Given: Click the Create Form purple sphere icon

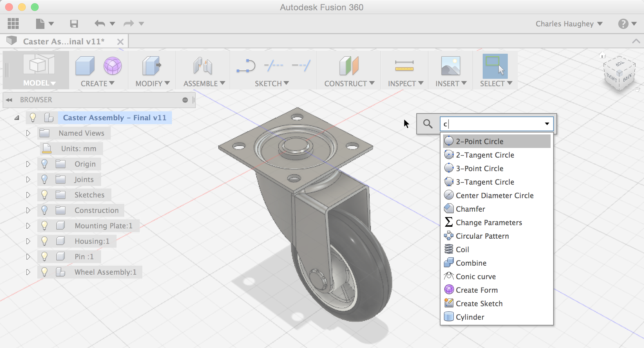Looking at the screenshot, I should tap(112, 66).
